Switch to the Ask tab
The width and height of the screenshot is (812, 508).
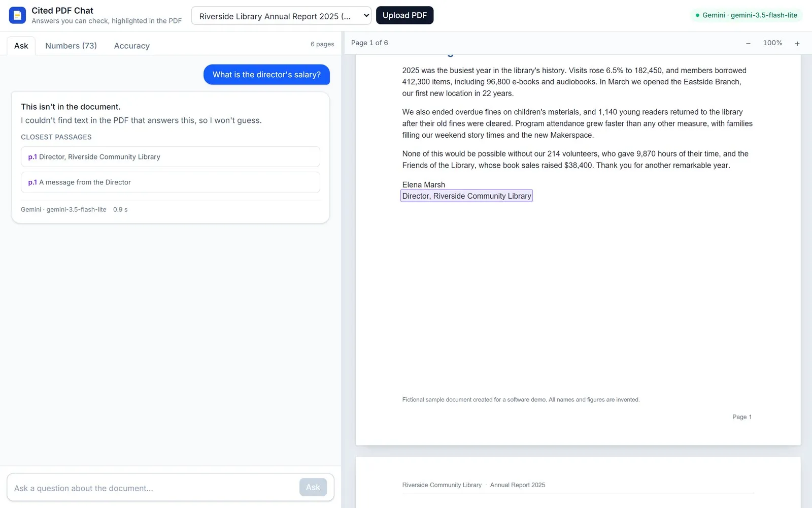click(21, 46)
